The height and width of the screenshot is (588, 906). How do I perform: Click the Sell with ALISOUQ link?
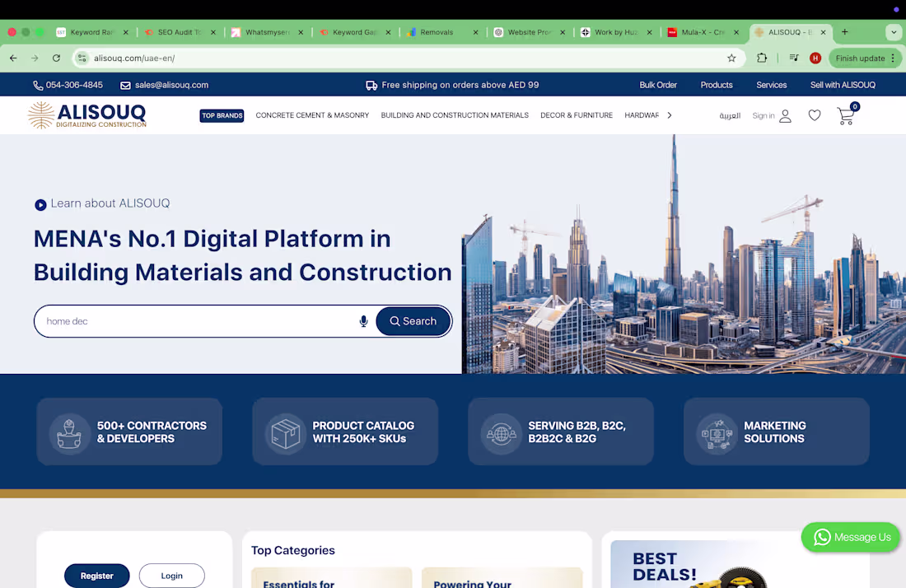click(x=843, y=85)
